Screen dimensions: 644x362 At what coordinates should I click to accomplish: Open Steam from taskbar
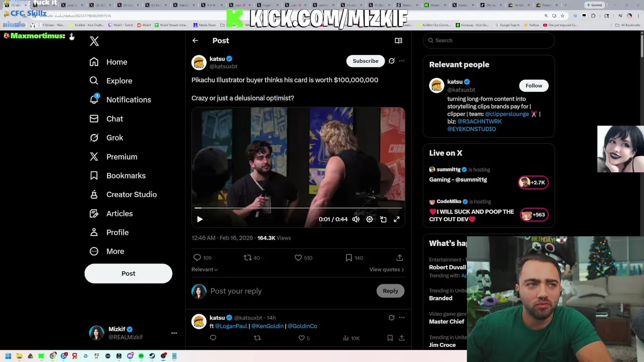point(152,356)
